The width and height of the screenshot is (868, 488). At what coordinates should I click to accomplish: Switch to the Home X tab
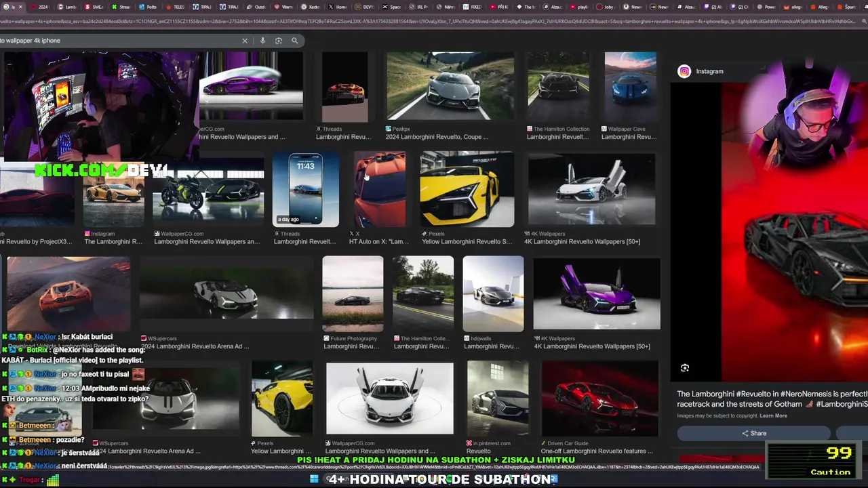(x=338, y=7)
